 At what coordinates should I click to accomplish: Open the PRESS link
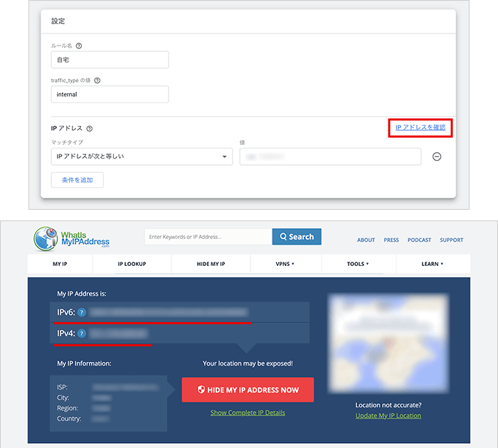(391, 240)
